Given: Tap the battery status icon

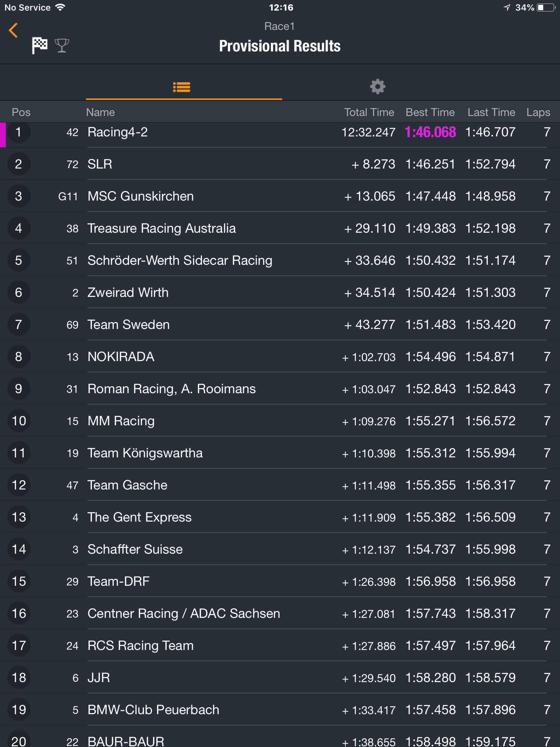Looking at the screenshot, I should [546, 8].
